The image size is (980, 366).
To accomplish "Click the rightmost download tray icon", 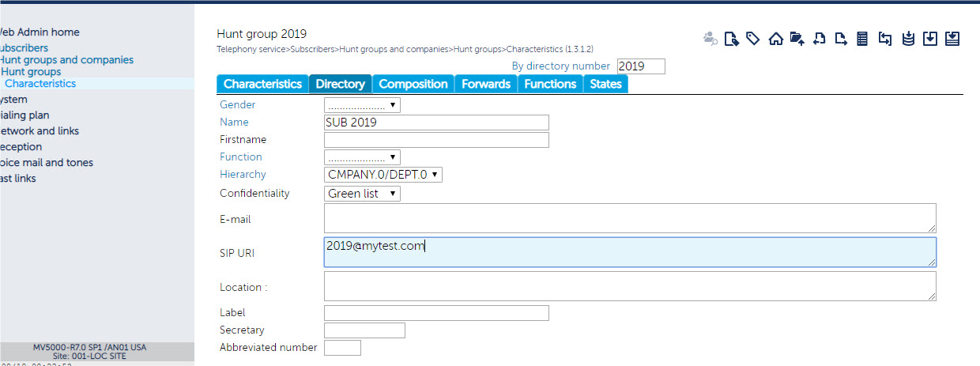I will pyautogui.click(x=952, y=38).
